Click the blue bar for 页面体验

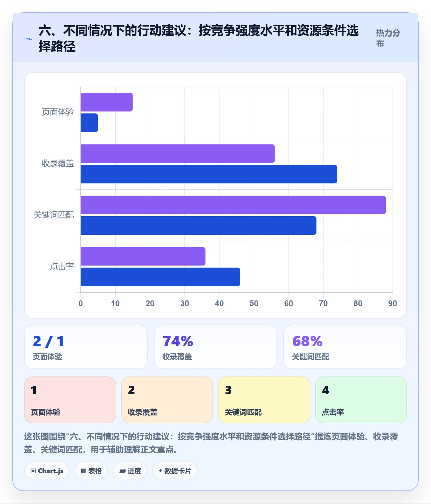tap(90, 123)
